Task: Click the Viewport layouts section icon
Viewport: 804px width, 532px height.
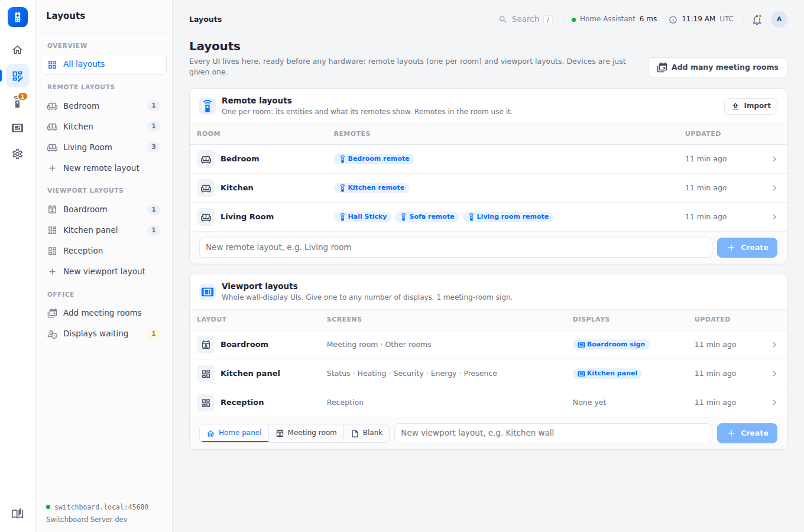Action: click(x=208, y=292)
